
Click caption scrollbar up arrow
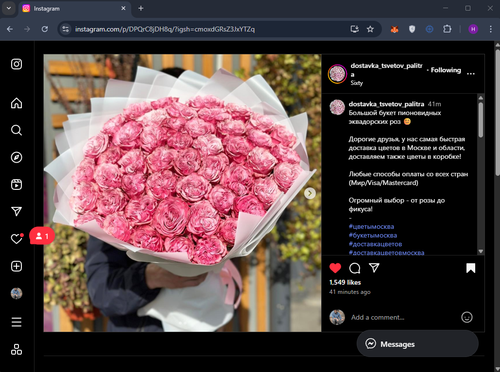coord(481,98)
